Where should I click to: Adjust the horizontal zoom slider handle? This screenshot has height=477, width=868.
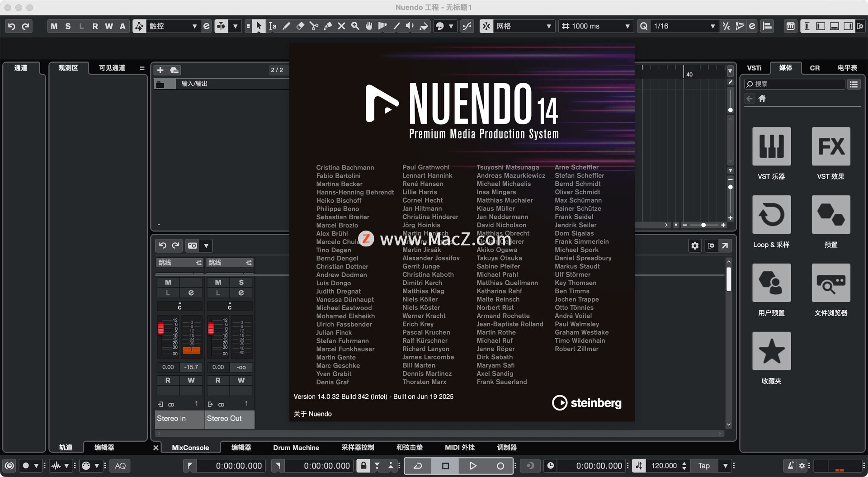coord(703,225)
